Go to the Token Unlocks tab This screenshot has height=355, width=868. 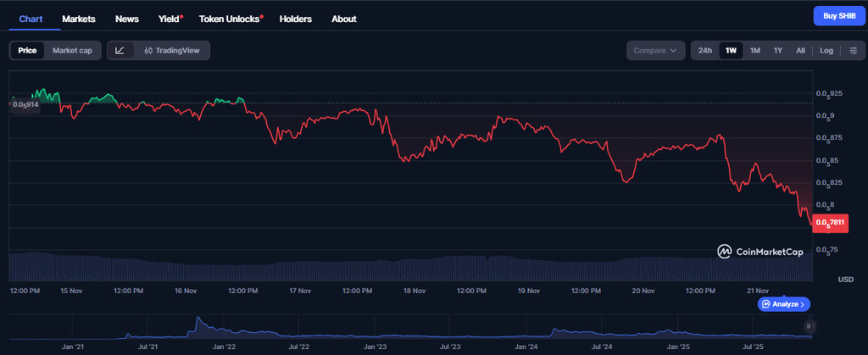pyautogui.click(x=230, y=19)
